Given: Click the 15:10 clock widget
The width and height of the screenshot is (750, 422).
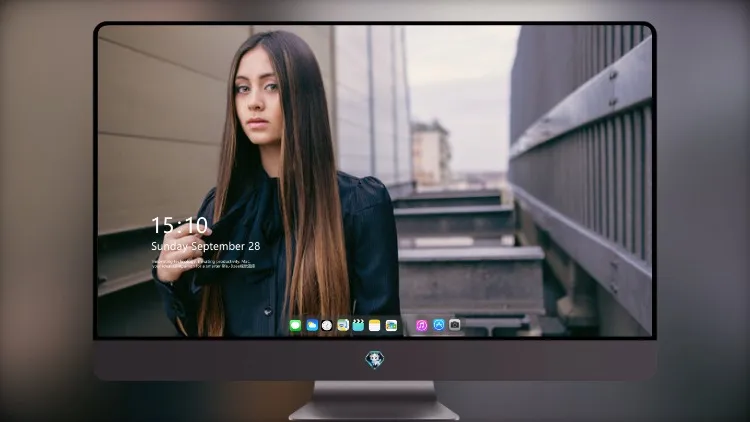Looking at the screenshot, I should coord(179,225).
